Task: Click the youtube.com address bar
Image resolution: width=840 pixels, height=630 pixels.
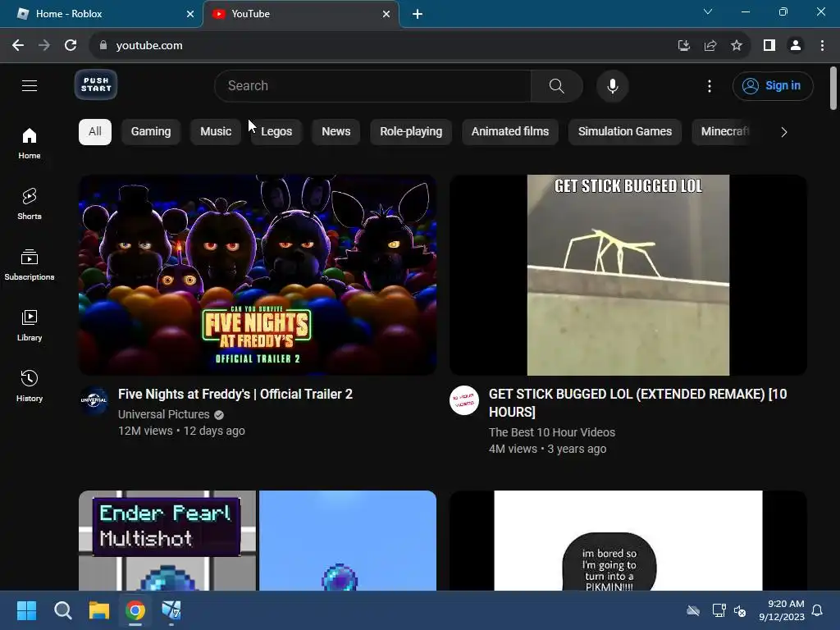Action: (x=381, y=46)
